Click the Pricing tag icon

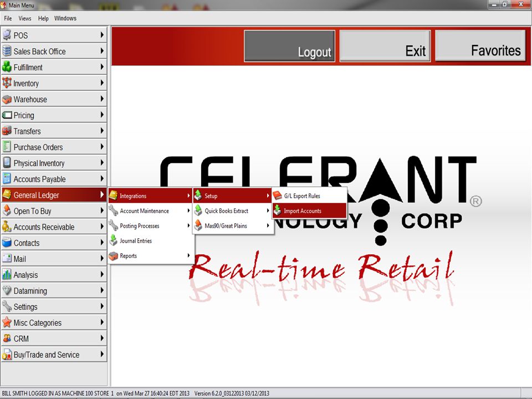7,115
